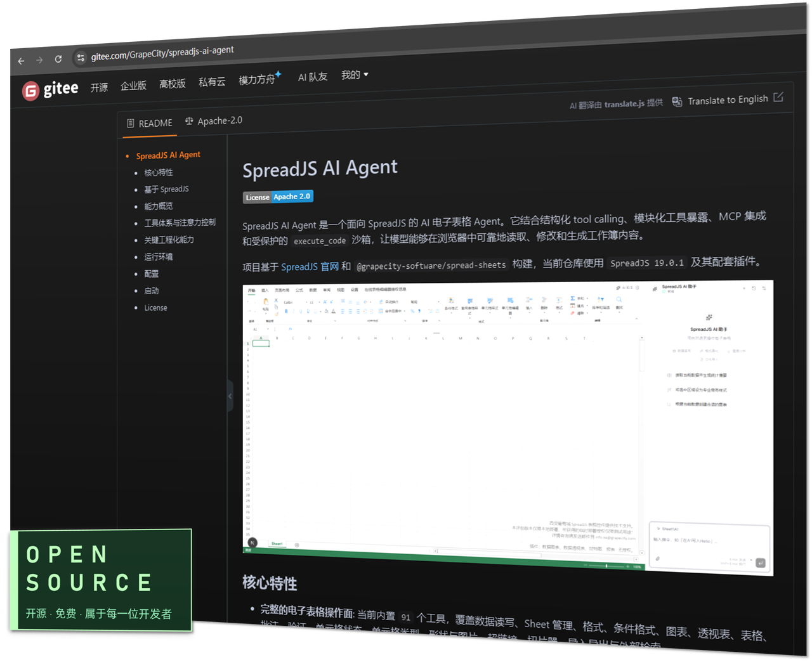Click the SpreadJS AI Agent page heading
The height and width of the screenshot is (662, 812).
(320, 169)
